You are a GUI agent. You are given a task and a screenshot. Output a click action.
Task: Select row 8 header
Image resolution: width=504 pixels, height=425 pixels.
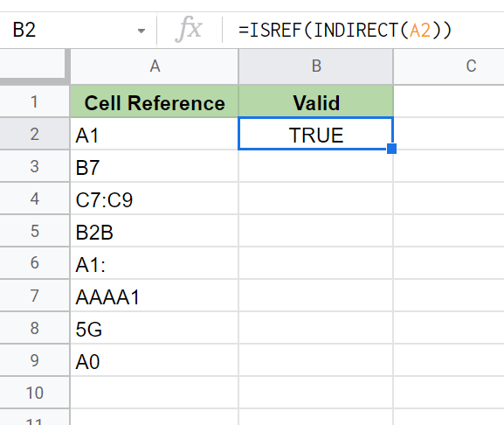coord(34,328)
